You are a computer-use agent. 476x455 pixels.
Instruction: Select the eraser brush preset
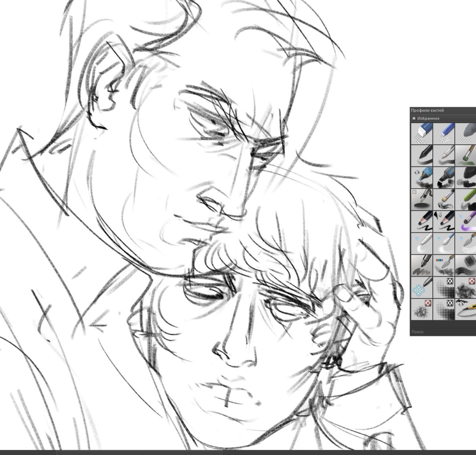pos(422,133)
